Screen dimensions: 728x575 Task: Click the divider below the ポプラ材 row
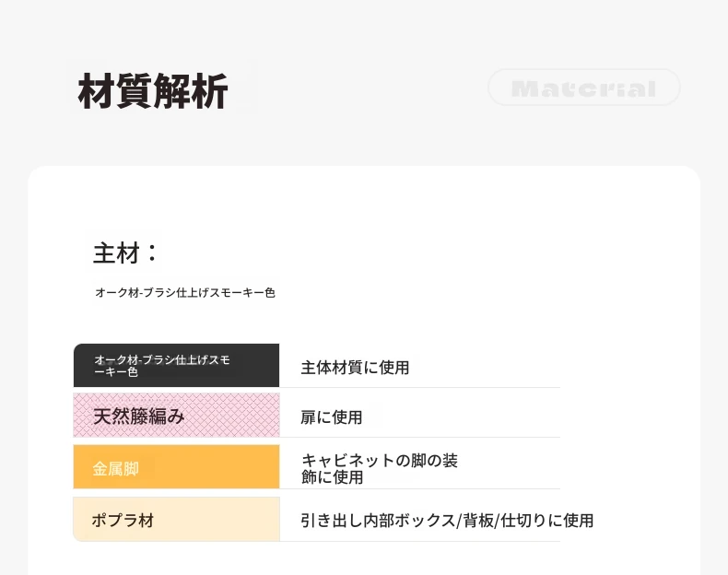point(419,541)
